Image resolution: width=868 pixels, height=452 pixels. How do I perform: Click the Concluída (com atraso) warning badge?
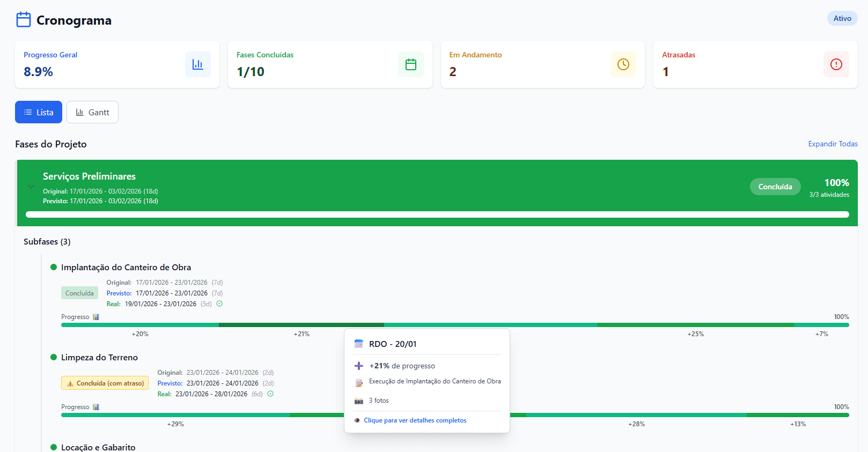pos(105,383)
